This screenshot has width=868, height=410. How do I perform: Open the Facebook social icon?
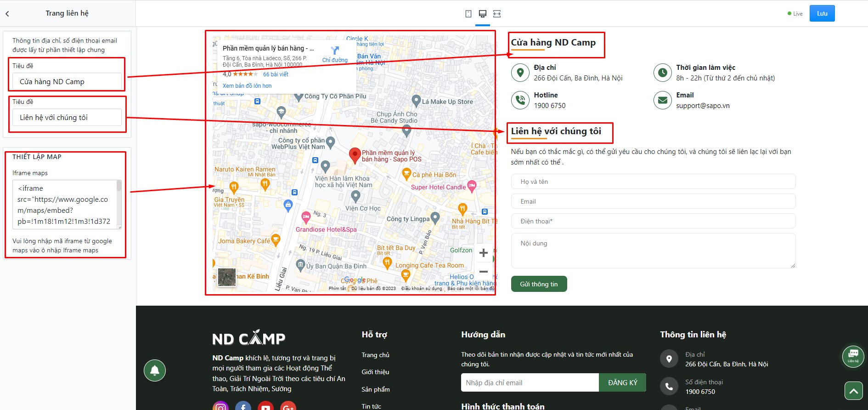click(243, 406)
